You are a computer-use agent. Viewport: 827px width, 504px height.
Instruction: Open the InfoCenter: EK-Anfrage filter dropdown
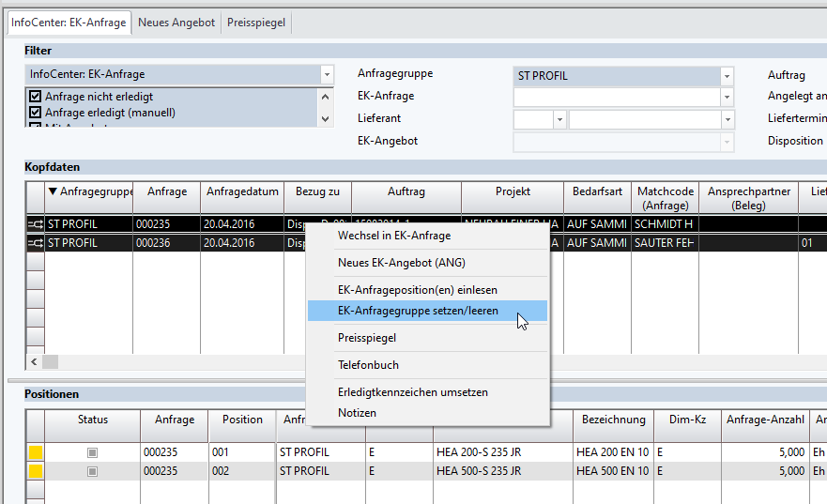326,74
